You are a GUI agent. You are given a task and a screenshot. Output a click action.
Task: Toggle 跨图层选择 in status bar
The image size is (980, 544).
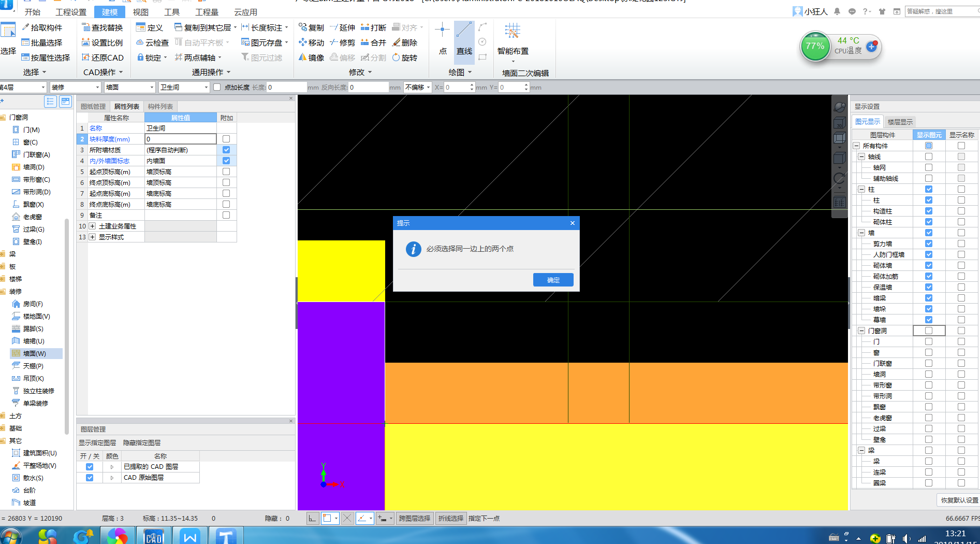coord(415,518)
